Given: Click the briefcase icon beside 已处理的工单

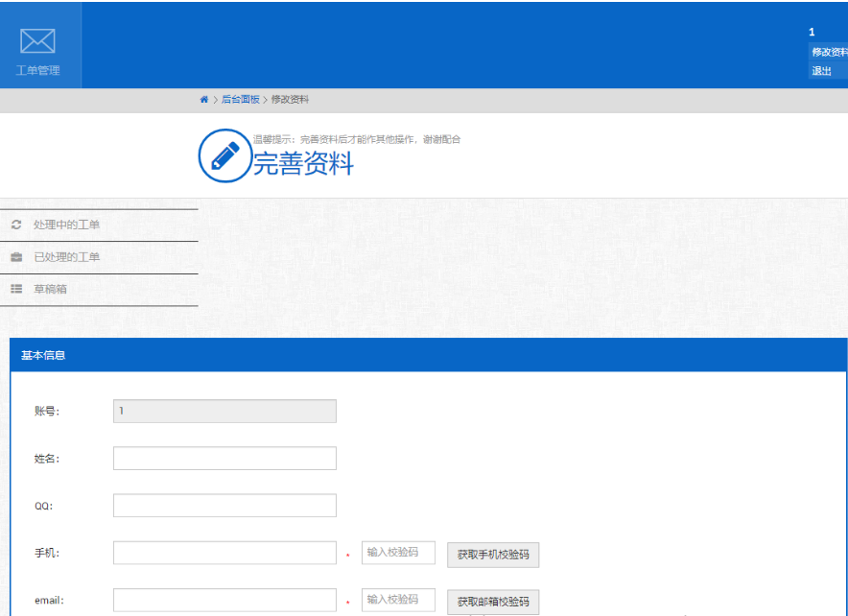Looking at the screenshot, I should pyautogui.click(x=16, y=257).
